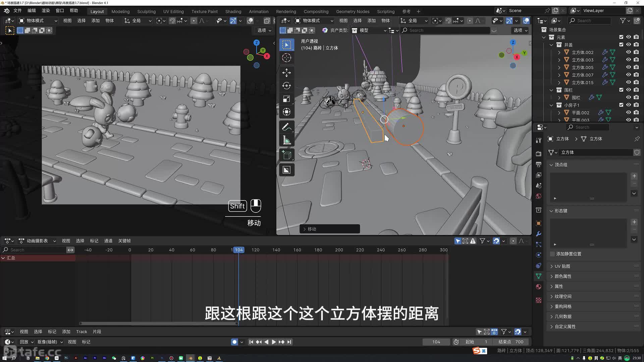Expand the 自定义属性 panel
This screenshot has height=362, width=644.
point(565,326)
